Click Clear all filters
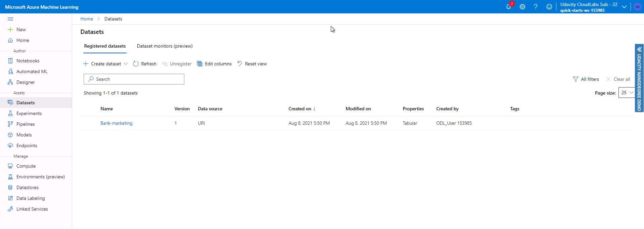 [x=618, y=79]
